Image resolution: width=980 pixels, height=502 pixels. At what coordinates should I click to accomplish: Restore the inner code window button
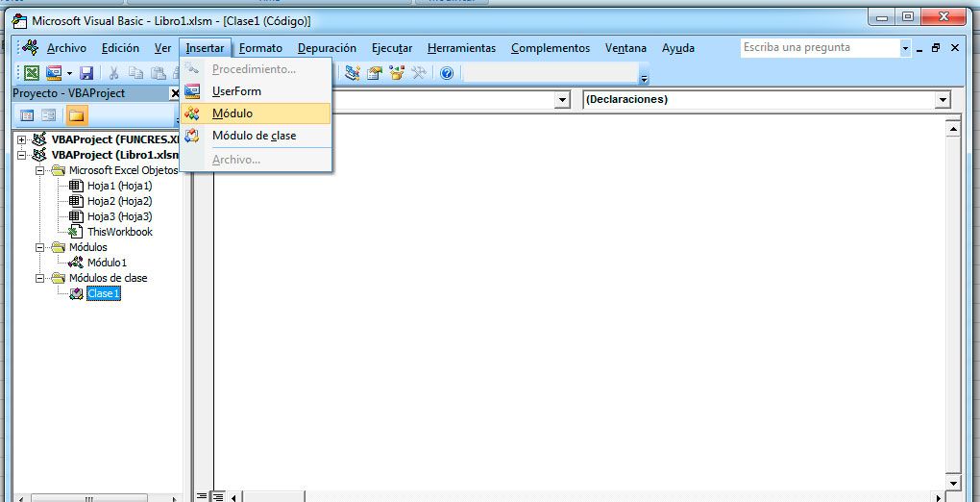click(x=936, y=47)
